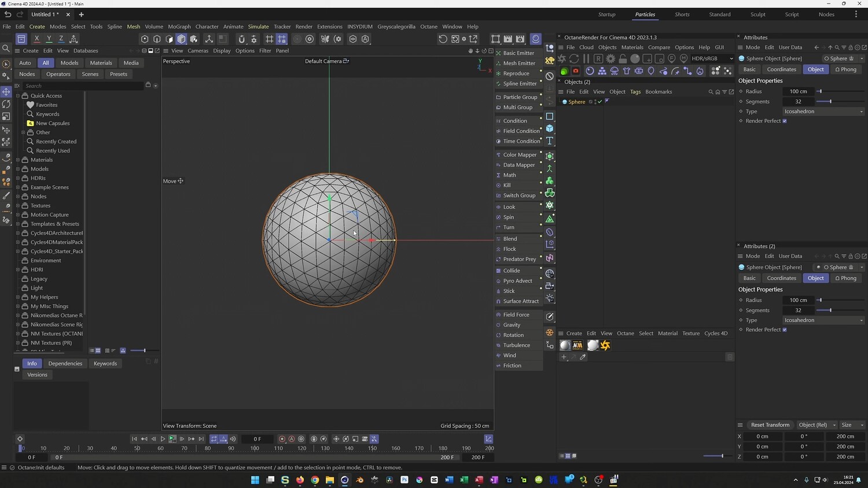Click the undo arrow in top-left corner

(8, 14)
